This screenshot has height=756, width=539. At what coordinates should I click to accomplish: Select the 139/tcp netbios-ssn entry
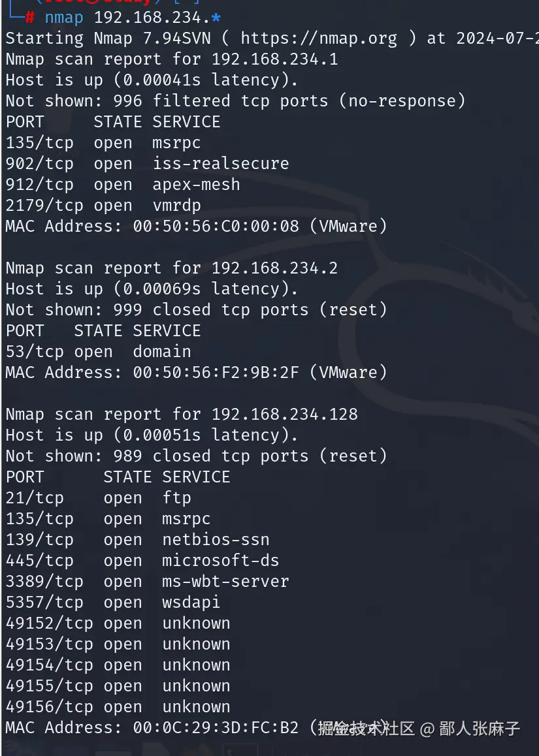click(137, 540)
